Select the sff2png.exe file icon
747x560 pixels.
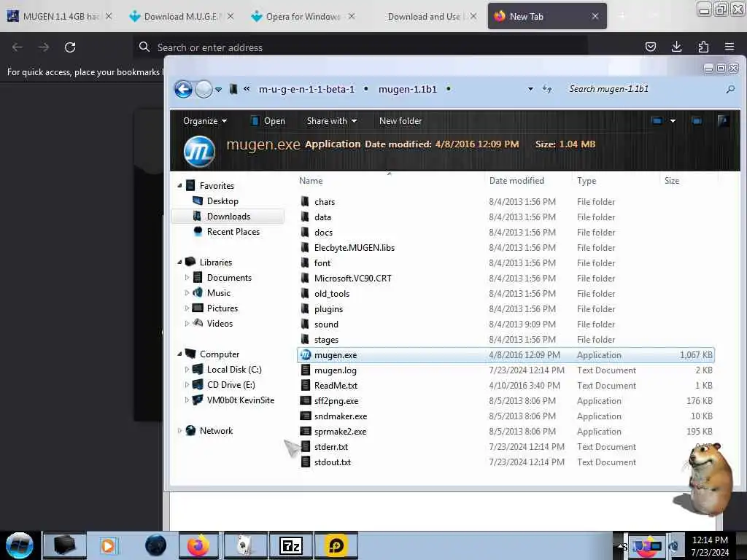[x=306, y=400]
